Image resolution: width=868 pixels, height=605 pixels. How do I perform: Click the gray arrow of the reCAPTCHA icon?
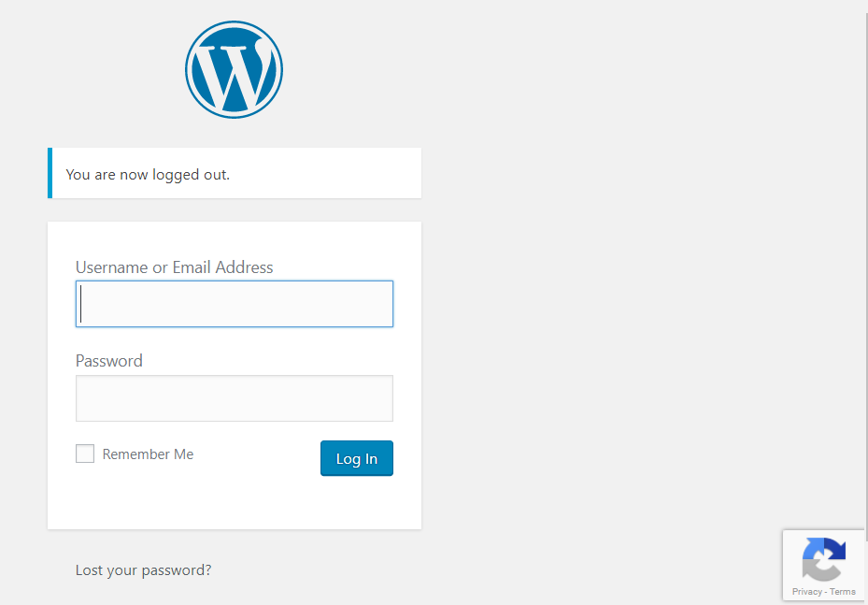click(815, 567)
